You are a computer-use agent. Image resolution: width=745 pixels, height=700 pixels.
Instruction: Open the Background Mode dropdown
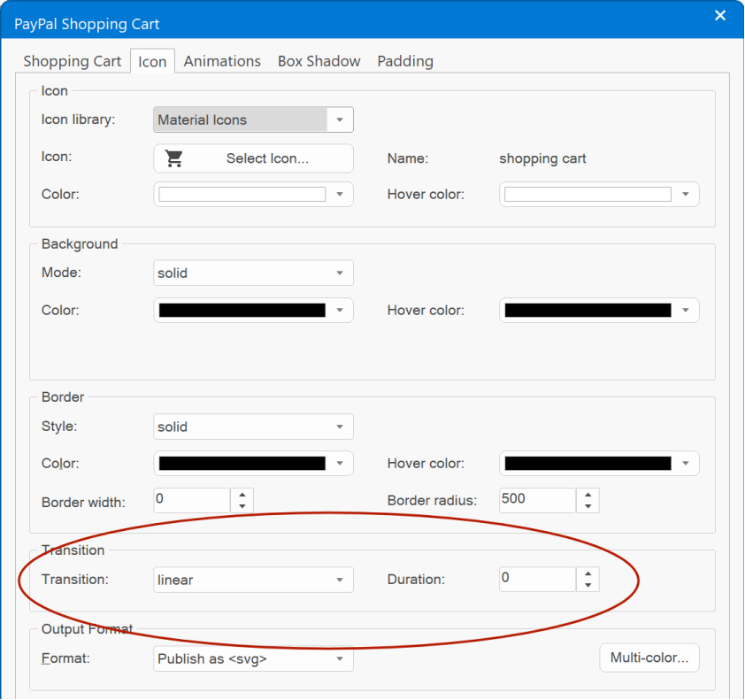click(253, 273)
